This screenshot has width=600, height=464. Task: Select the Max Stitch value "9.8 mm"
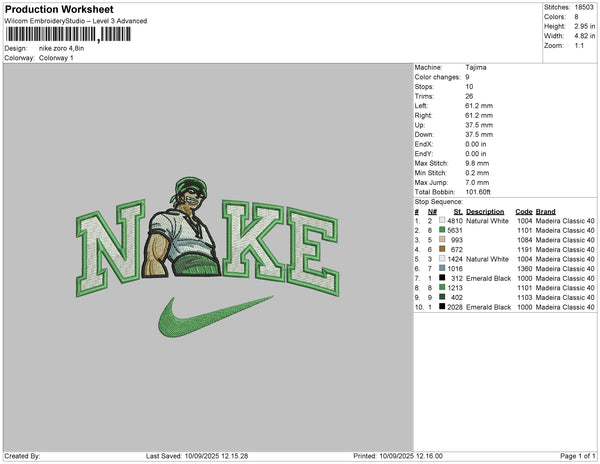(477, 163)
